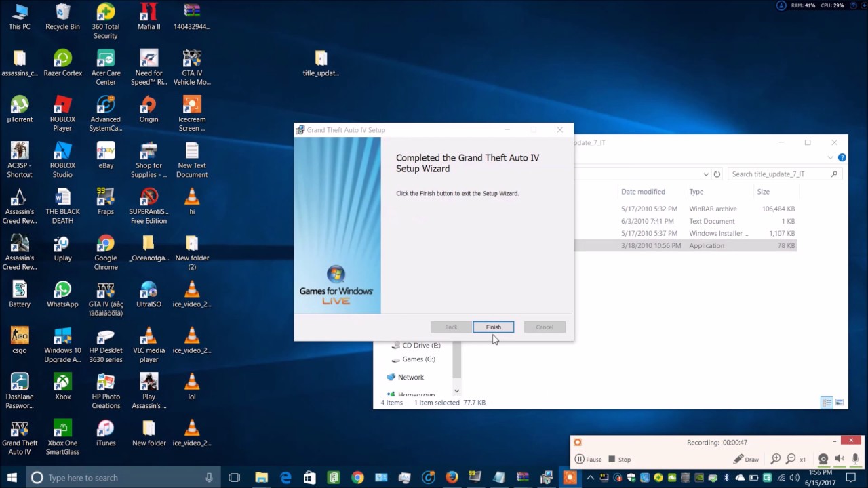Open the This PC desktop icon
Viewport: 868px width, 488px height.
(20, 17)
